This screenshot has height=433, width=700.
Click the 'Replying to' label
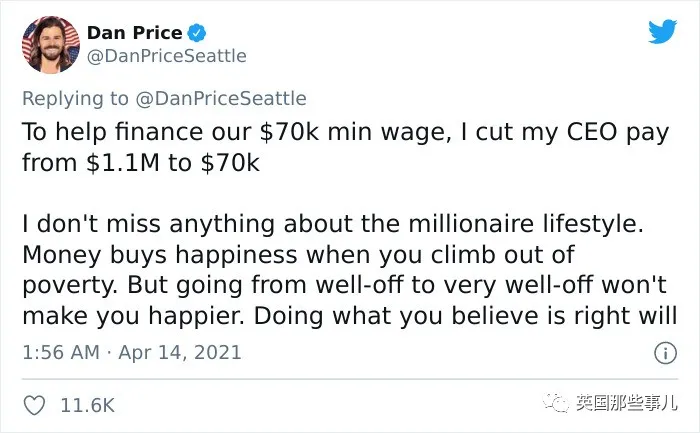point(75,99)
